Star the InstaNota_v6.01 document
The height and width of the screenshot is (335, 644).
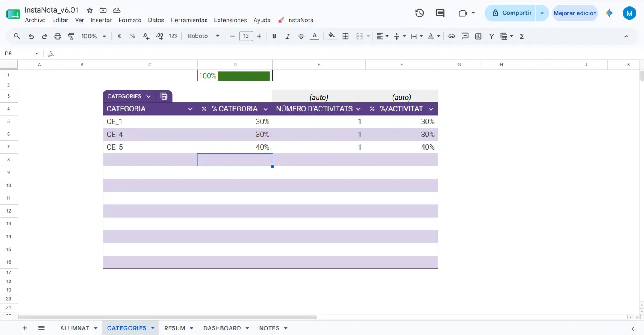click(x=90, y=10)
